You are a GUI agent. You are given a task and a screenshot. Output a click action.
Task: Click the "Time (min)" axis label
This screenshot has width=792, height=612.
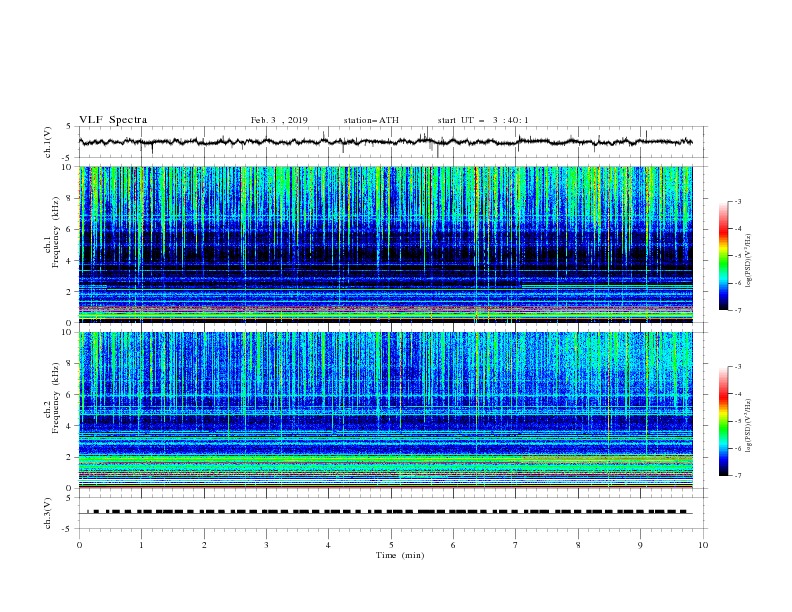[400, 555]
